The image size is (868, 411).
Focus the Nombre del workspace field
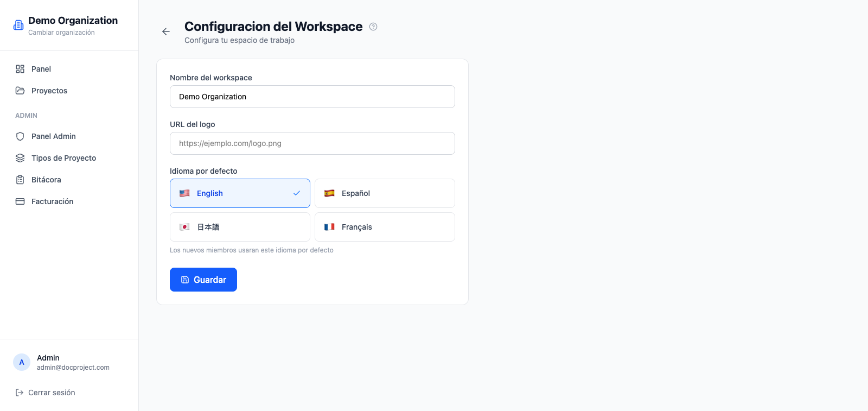312,97
